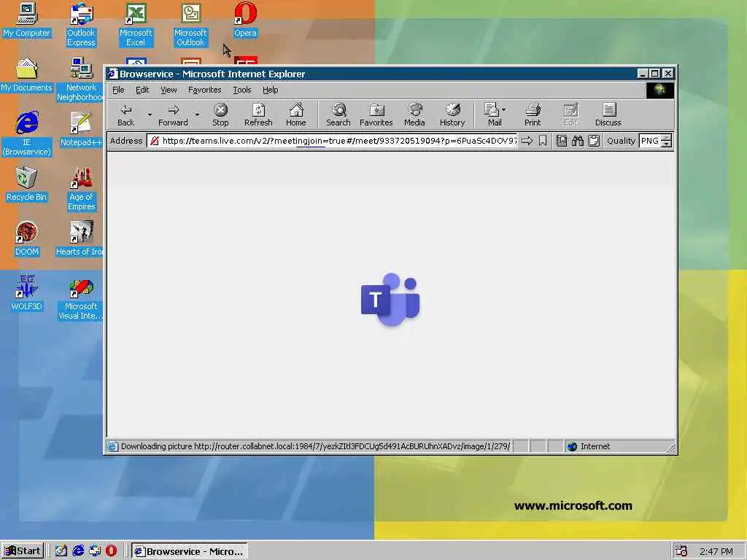Click the Show Desktop Quick Launch icon

61,551
